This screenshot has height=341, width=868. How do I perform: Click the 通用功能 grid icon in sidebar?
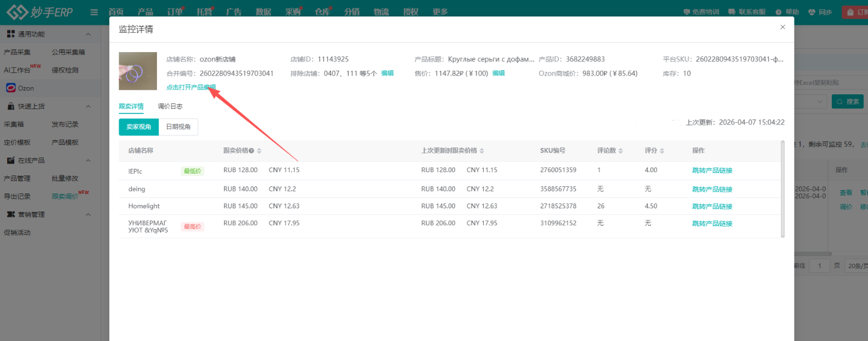pyautogui.click(x=10, y=34)
